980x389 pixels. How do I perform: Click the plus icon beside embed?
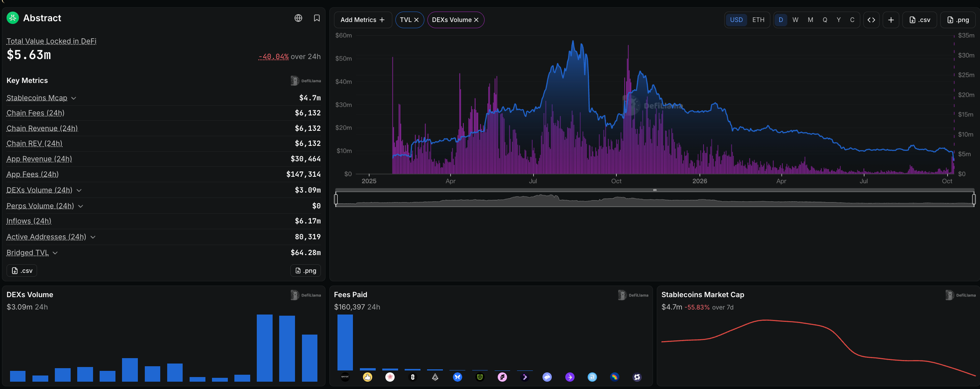pos(891,20)
